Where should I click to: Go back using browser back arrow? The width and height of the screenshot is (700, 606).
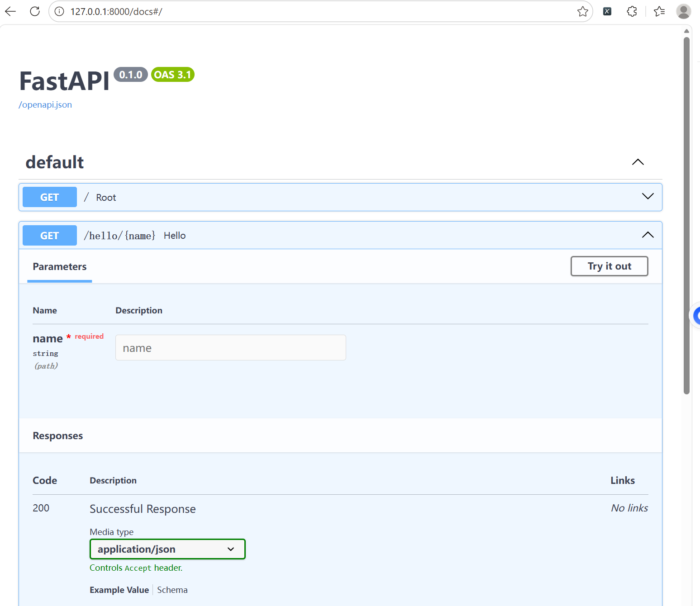10,11
